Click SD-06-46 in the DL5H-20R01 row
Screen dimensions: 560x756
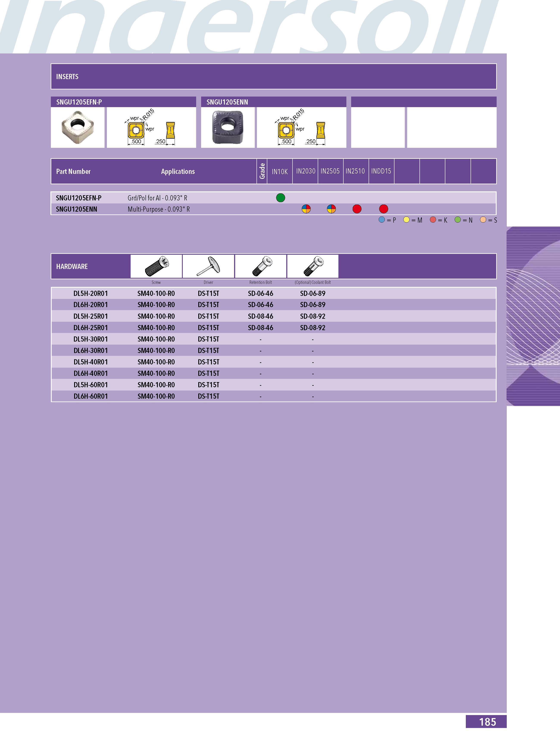[260, 294]
